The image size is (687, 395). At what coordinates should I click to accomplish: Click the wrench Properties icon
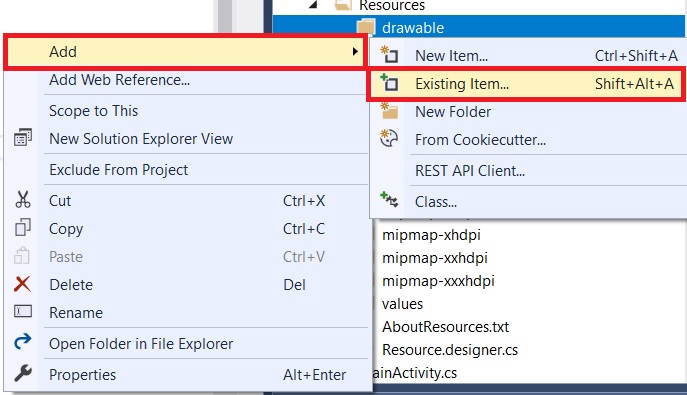pos(23,374)
